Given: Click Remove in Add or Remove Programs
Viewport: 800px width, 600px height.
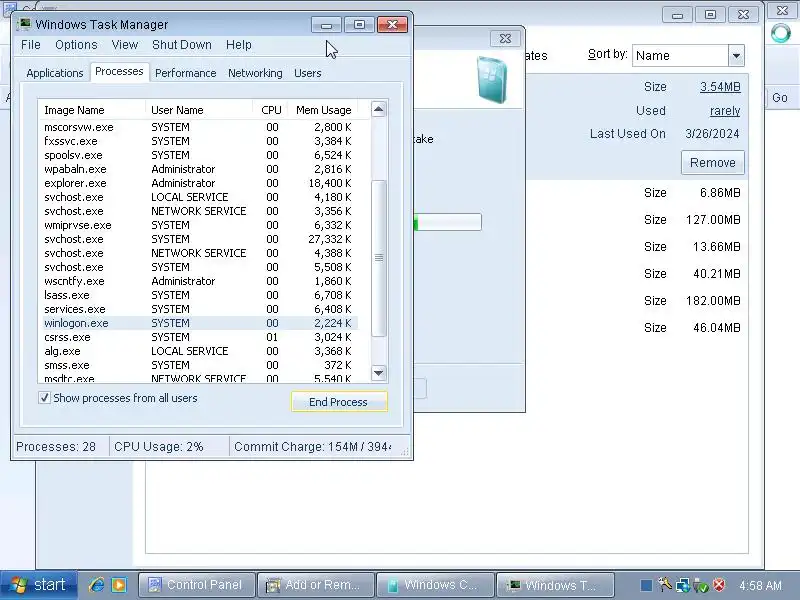Looking at the screenshot, I should pos(712,163).
